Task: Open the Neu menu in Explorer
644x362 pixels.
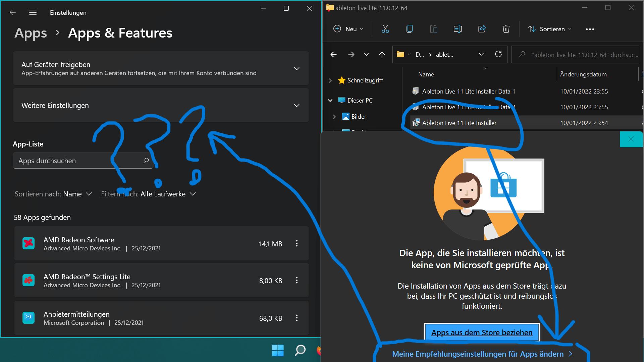Action: pyautogui.click(x=349, y=29)
